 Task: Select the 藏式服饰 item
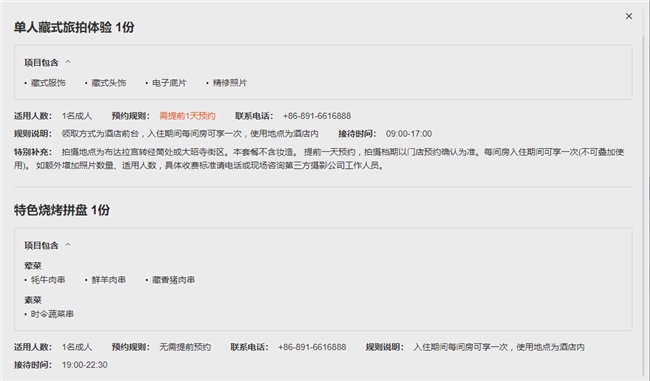click(48, 83)
